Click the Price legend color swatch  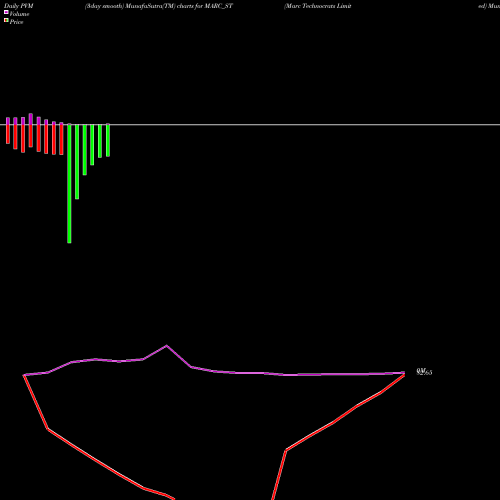pyautogui.click(x=6, y=20)
